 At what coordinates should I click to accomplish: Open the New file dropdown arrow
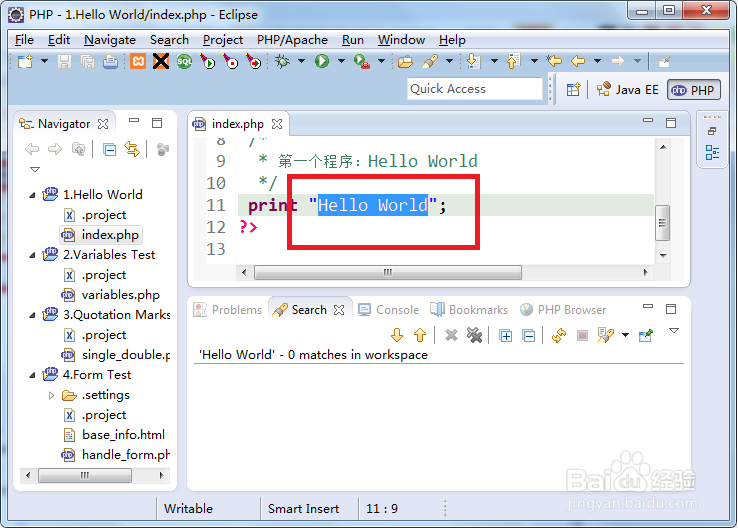[x=44, y=61]
